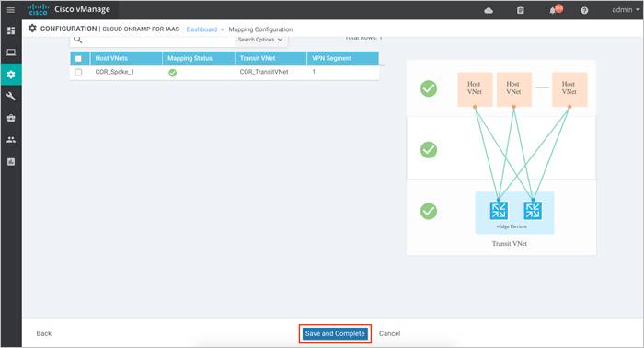Click the green checkmark beside Transit VNet

pos(429,211)
